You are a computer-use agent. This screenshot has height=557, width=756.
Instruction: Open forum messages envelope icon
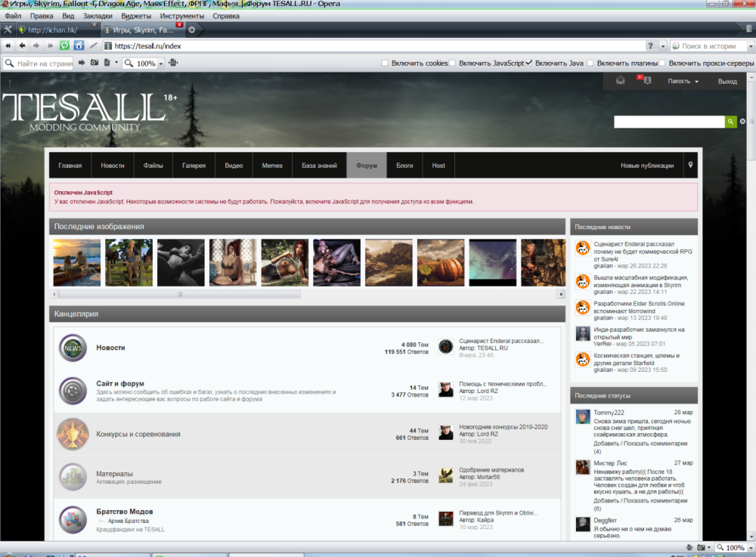(x=621, y=80)
